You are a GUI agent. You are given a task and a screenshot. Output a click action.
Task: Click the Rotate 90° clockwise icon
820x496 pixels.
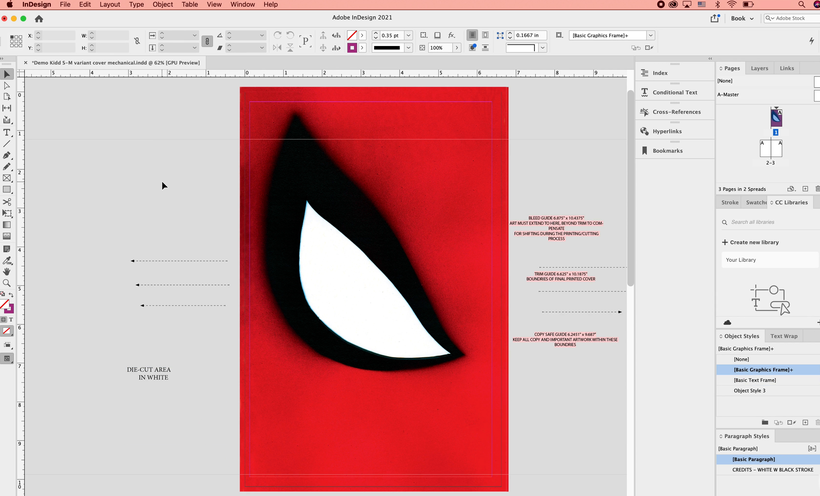(x=277, y=35)
